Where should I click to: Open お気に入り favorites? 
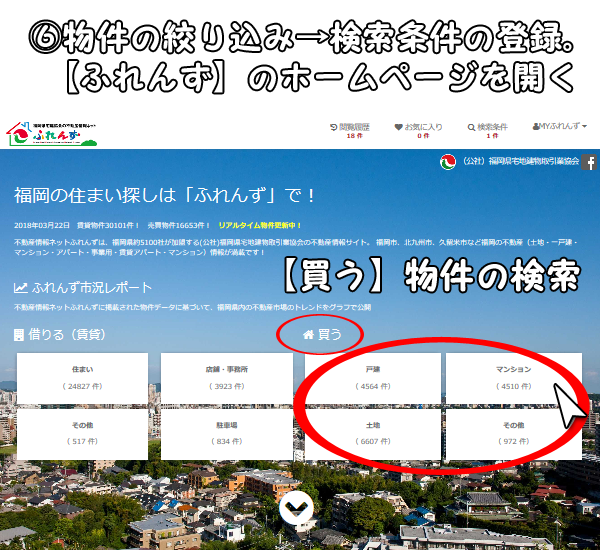(x=418, y=131)
